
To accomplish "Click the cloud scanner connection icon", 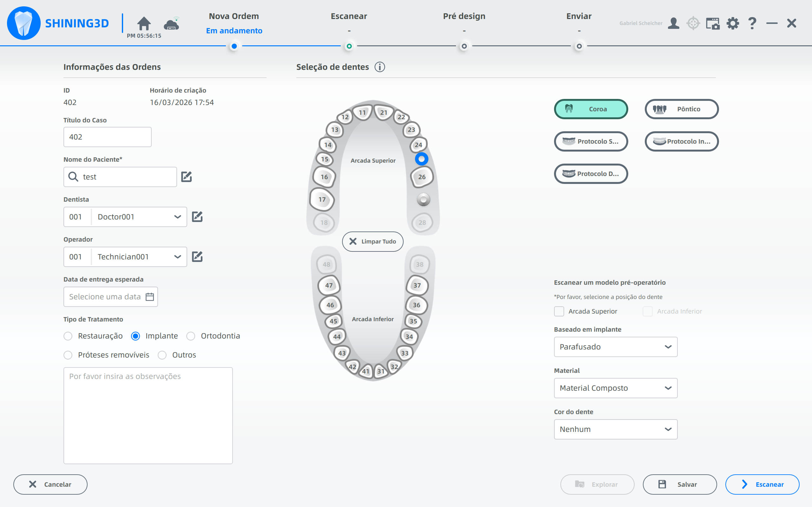I will [171, 23].
